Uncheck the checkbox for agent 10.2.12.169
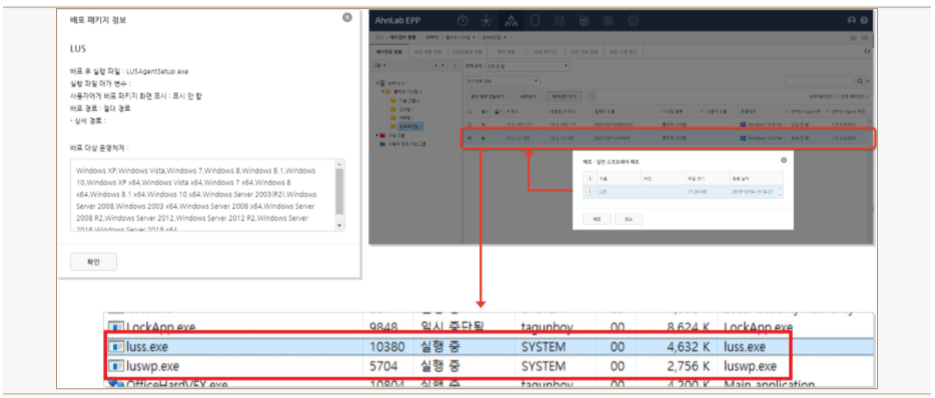This screenshot has height=398, width=935. (470, 138)
